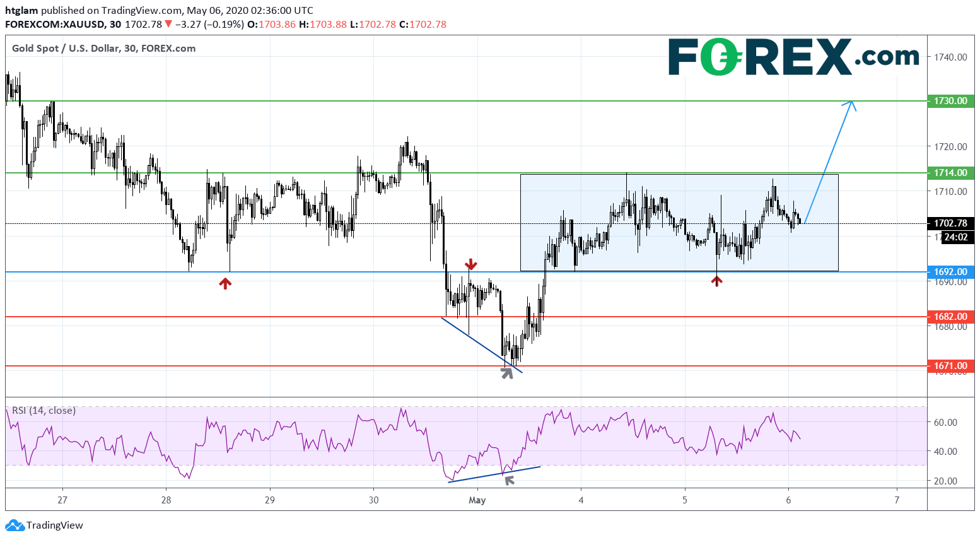Viewport: 980px width, 540px height.
Task: Click date 30 on the time axis
Action: 373,500
